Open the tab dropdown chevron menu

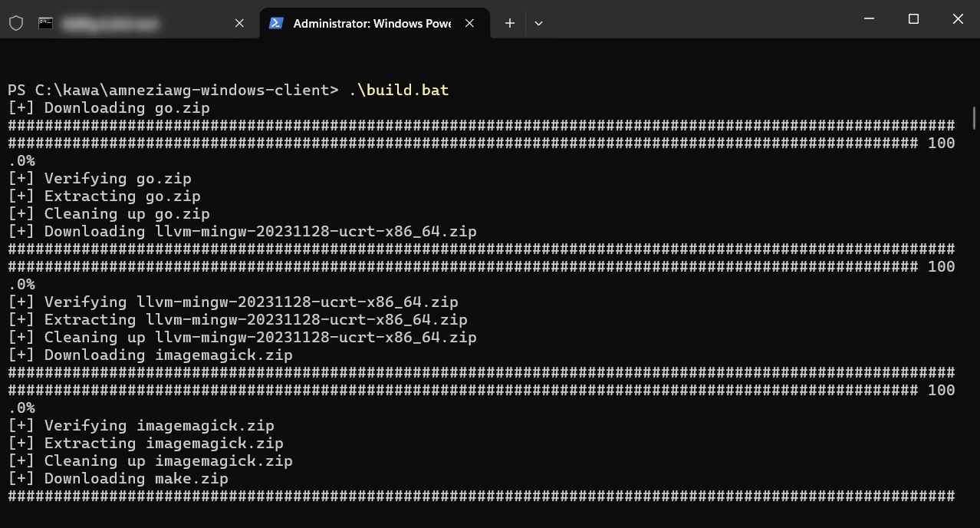(x=538, y=23)
